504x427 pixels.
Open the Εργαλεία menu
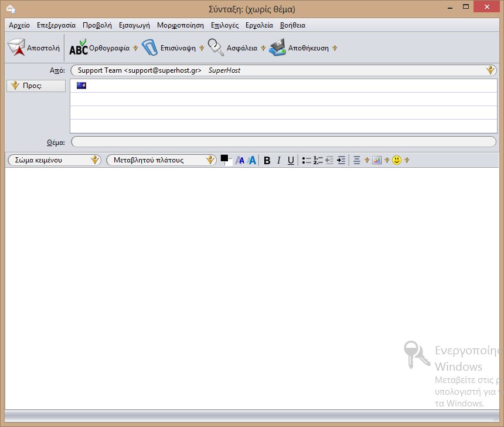coord(259,25)
